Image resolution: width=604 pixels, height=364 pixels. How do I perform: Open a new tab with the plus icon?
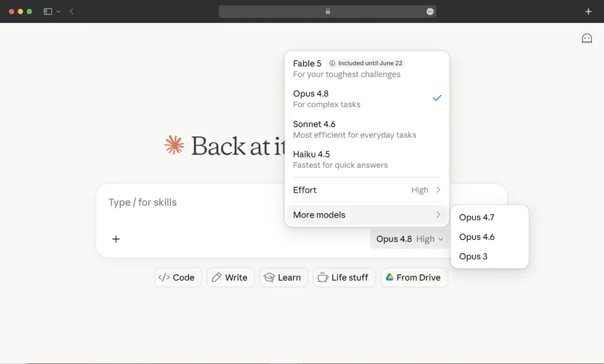588,12
